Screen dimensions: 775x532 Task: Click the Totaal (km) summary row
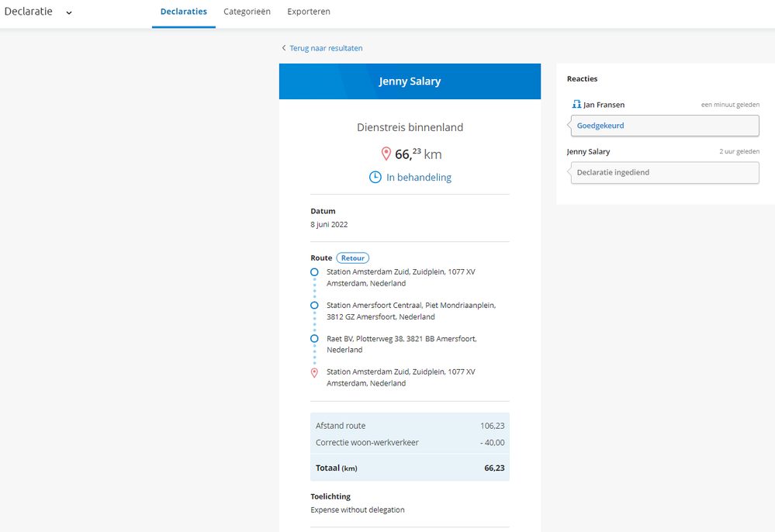[x=410, y=468]
